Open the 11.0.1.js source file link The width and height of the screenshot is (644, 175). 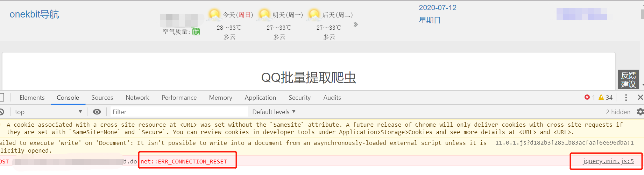(x=564, y=142)
